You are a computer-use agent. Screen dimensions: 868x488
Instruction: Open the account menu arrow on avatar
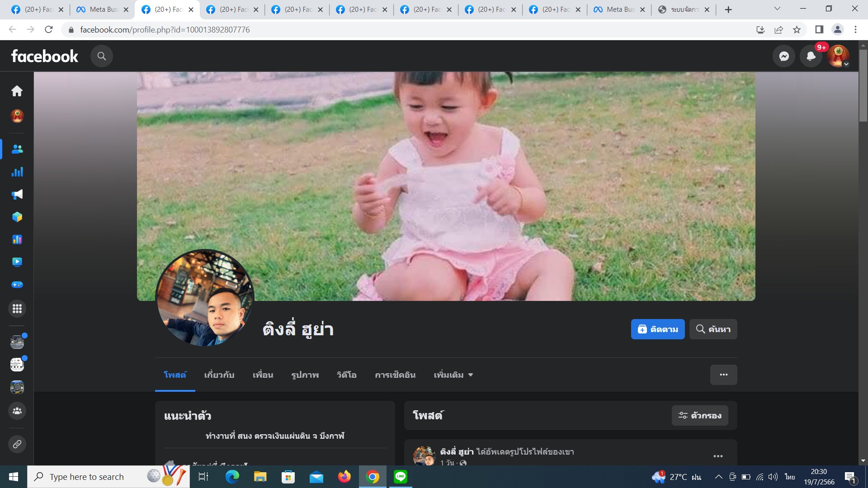(846, 64)
